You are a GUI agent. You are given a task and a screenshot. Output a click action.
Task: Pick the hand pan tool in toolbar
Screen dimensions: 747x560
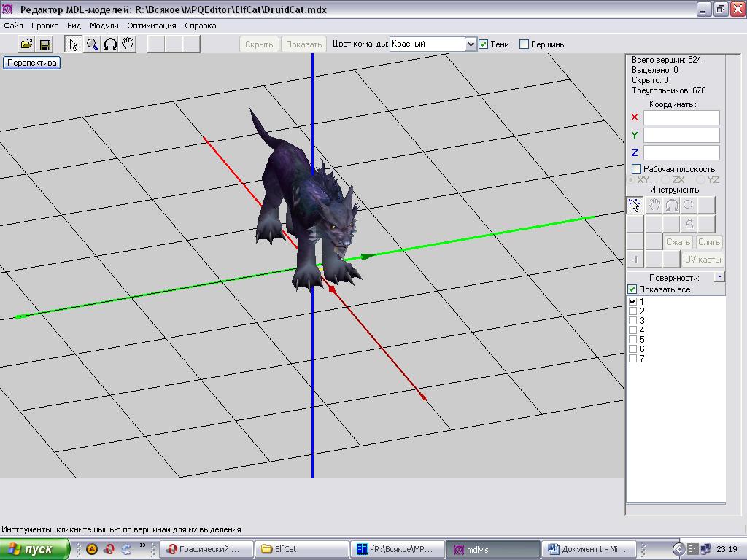(x=128, y=44)
